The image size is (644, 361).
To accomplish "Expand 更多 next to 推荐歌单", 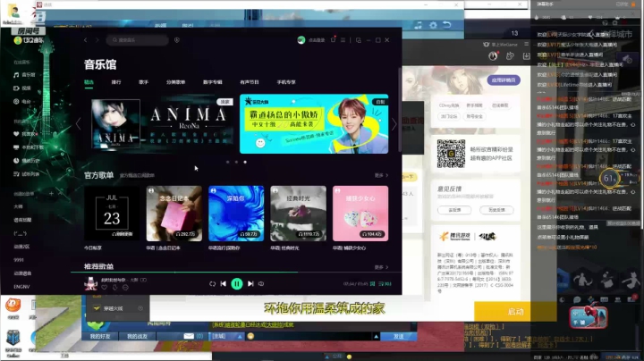I will [x=381, y=267].
